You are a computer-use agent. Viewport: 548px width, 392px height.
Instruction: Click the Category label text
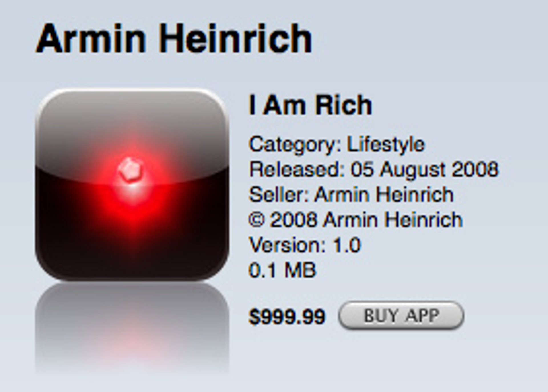coord(295,145)
